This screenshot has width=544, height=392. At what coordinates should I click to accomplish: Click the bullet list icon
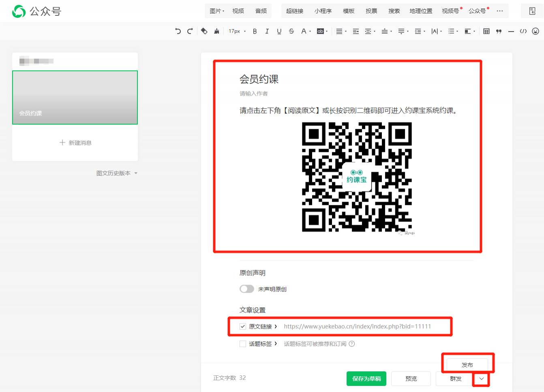451,31
